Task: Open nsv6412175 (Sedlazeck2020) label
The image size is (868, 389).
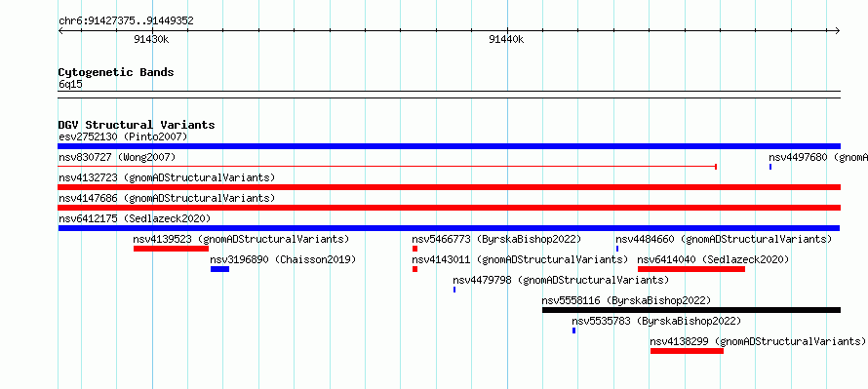Action: (135, 218)
